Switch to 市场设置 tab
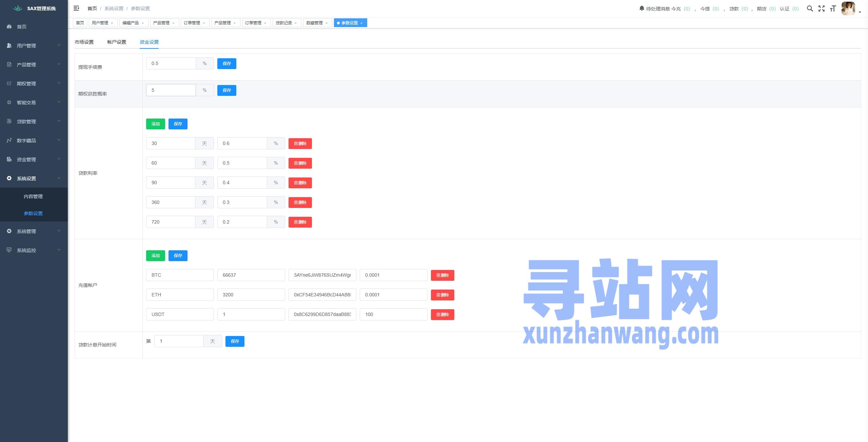Viewport: 868px width, 442px height. coord(84,42)
